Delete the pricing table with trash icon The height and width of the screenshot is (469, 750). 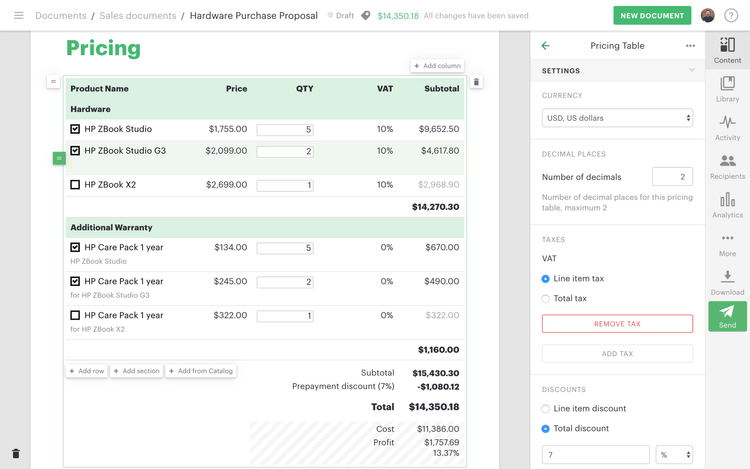[476, 82]
